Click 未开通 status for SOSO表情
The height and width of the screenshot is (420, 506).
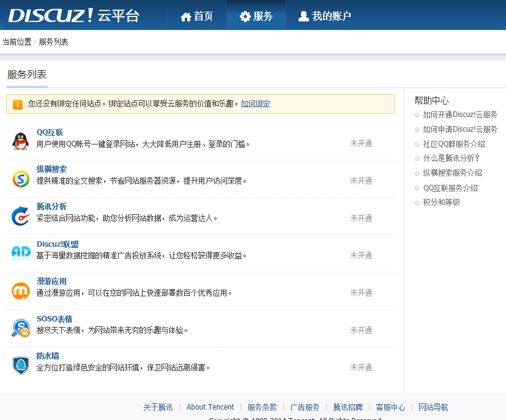[361, 330]
